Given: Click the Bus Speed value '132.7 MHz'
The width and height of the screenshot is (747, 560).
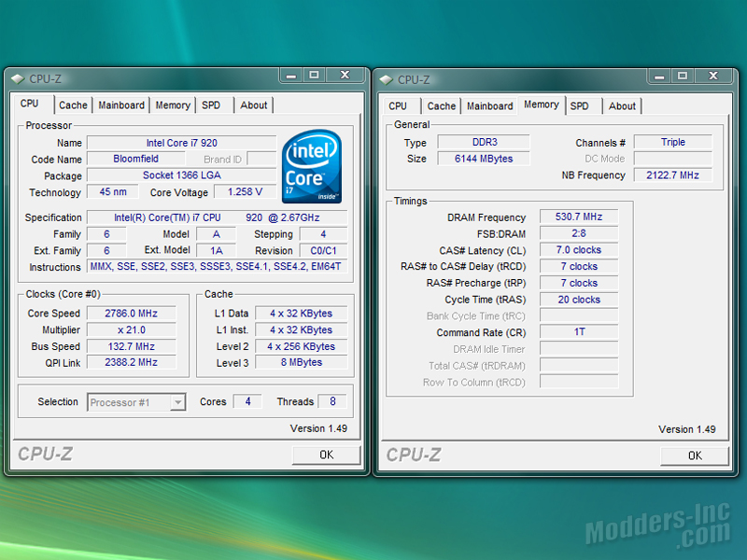Looking at the screenshot, I should click(x=131, y=346).
